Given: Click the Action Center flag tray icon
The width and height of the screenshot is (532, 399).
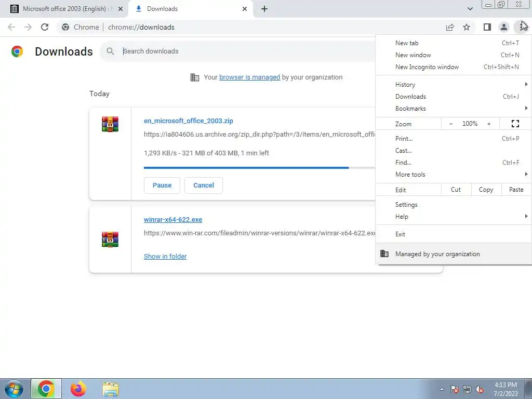Looking at the screenshot, I should 454,389.
